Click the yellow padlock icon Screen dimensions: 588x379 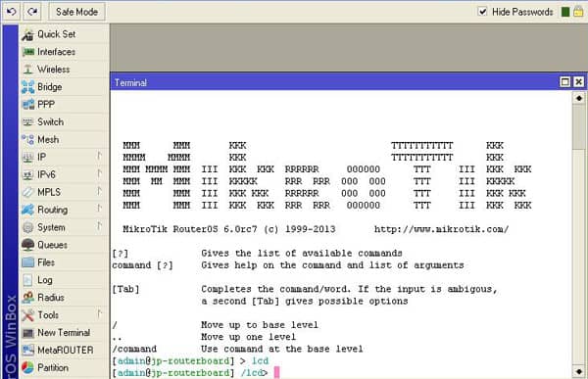[578, 12]
